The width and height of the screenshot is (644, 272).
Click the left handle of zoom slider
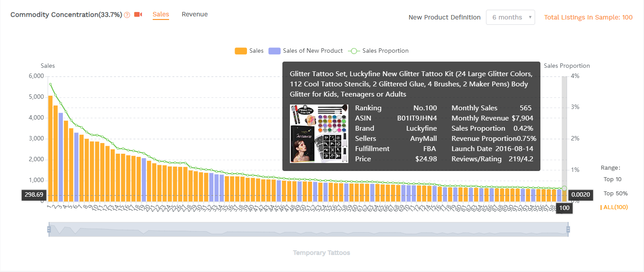pyautogui.click(x=49, y=229)
